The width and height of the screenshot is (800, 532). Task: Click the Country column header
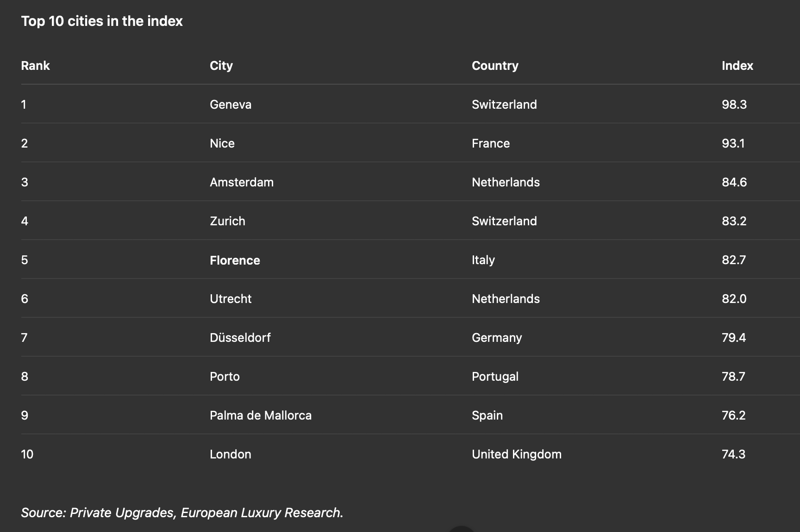click(x=495, y=66)
